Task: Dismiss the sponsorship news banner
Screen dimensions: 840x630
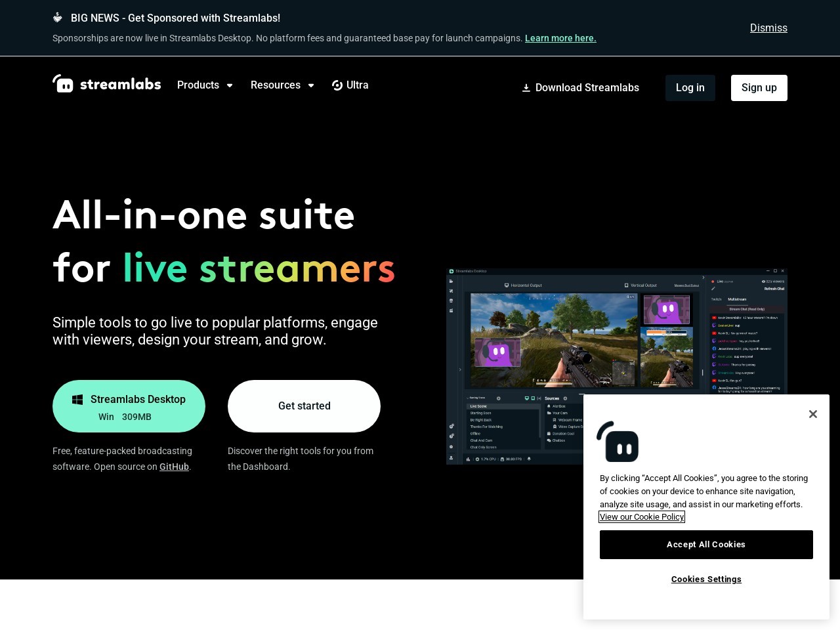Action: click(768, 28)
